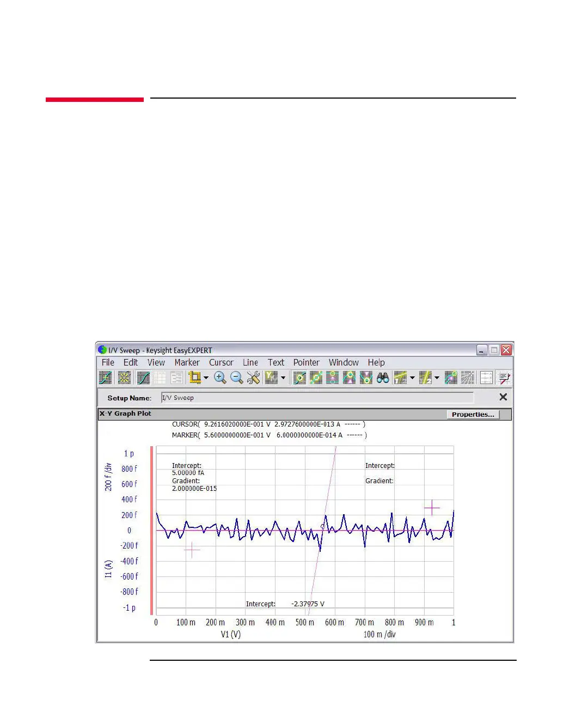588x706 pixels.
Task: Expand the Line 2 dropdown arrow
Action: (437, 378)
